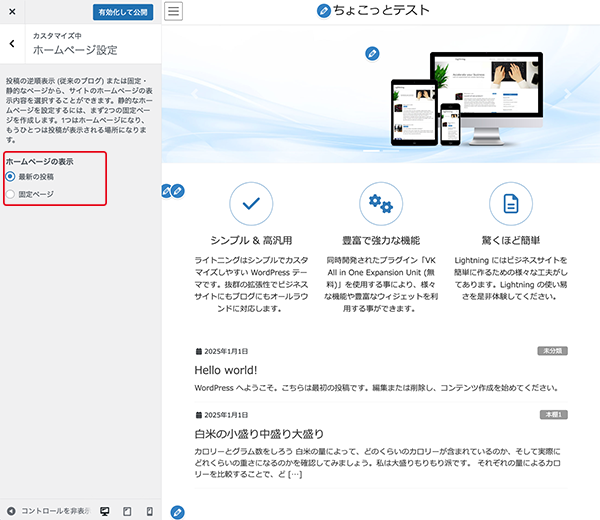Screen dimensions: 600x520
Task: Click edit pencil on the hero slider
Action: coord(372,53)
